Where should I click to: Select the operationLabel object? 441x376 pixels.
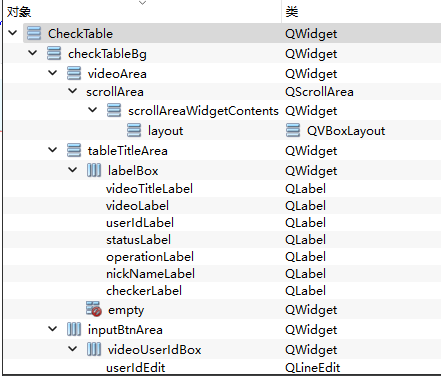click(x=150, y=257)
